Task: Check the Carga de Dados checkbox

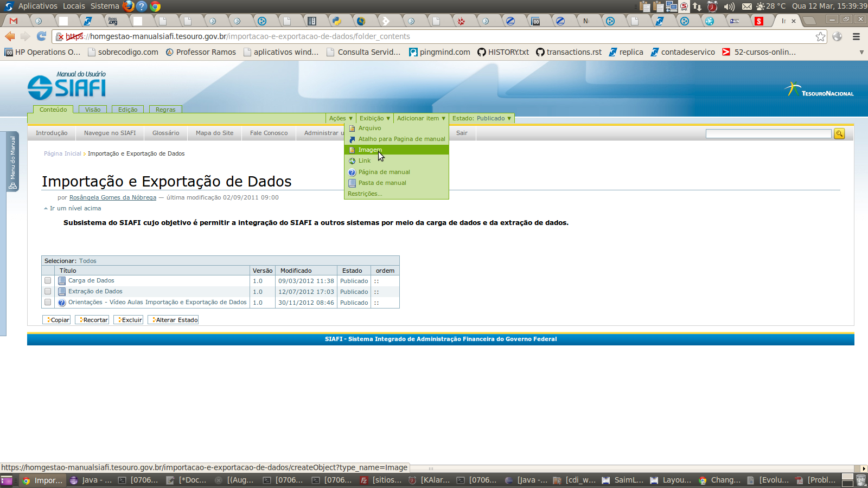Action: click(x=48, y=281)
